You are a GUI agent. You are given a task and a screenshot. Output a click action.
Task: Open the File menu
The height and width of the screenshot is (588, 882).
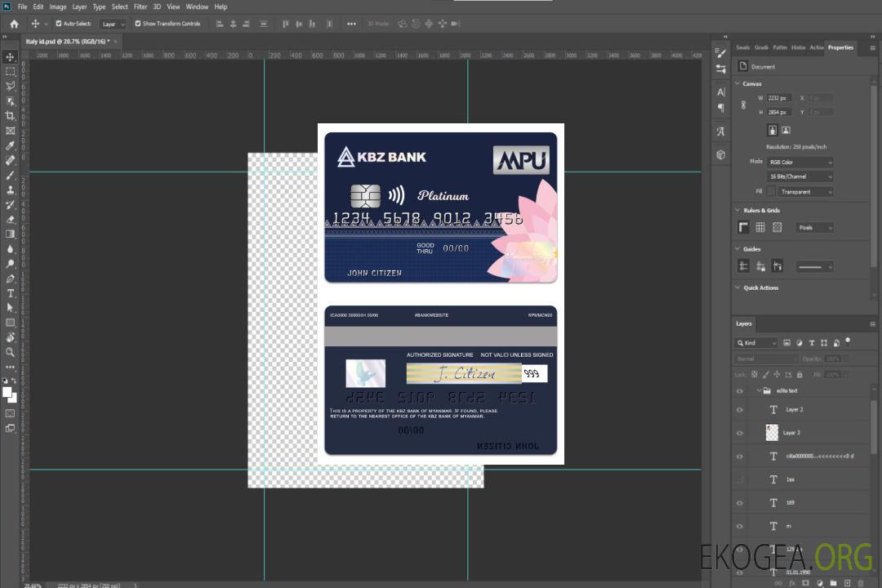click(23, 7)
